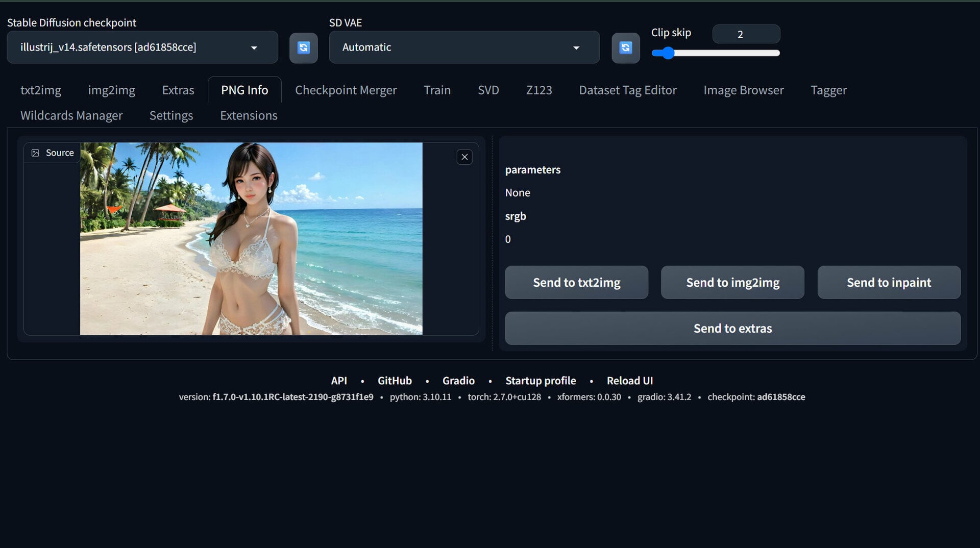
Task: Switch to the txt2img tab
Action: click(x=41, y=90)
